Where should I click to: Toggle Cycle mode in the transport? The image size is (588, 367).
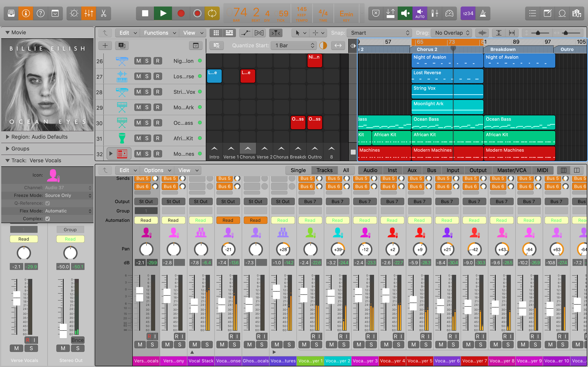(x=212, y=13)
